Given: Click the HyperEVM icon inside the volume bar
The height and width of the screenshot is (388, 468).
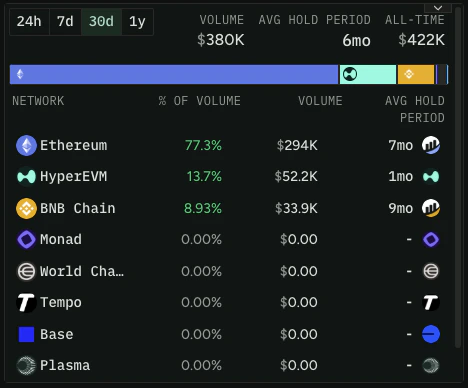Looking at the screenshot, I should [350, 74].
